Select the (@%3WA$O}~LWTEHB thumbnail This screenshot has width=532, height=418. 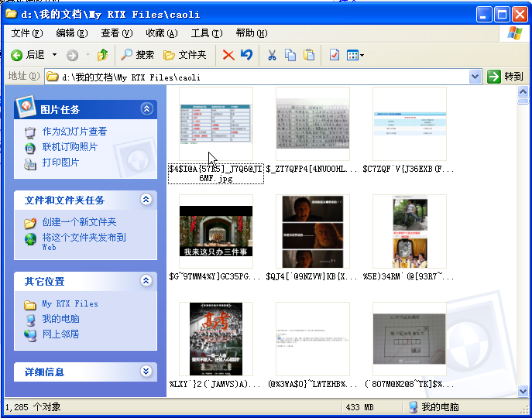pos(313,339)
